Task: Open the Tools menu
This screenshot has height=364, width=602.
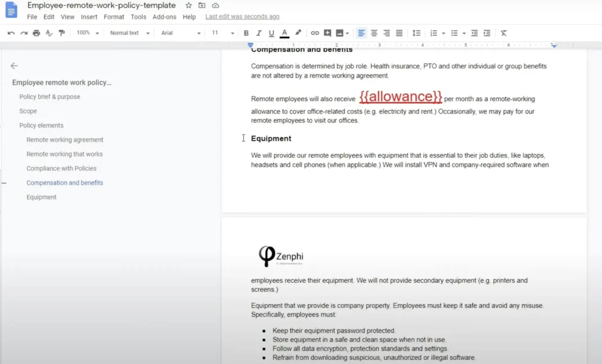Action: click(138, 17)
